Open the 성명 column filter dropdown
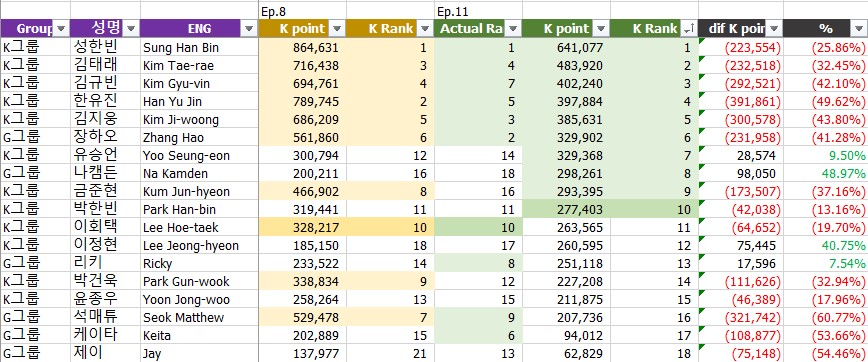Screen dimensions: 868x362 pyautogui.click(x=131, y=28)
